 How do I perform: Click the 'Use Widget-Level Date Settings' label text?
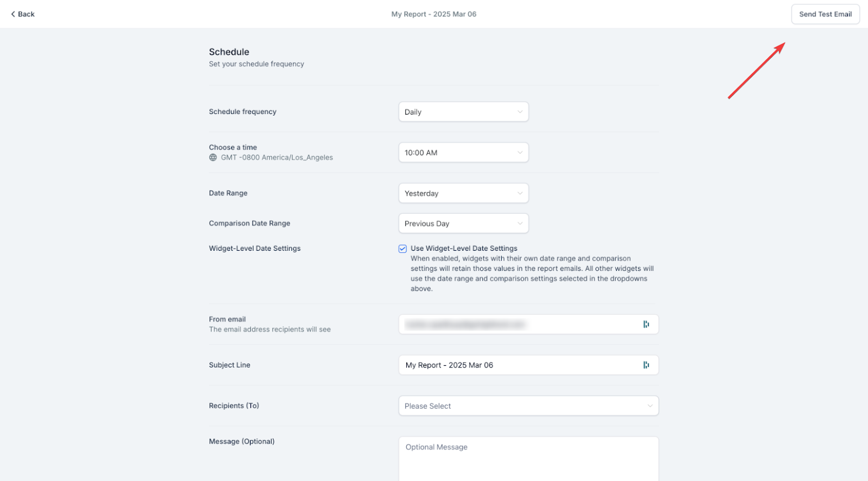click(464, 249)
